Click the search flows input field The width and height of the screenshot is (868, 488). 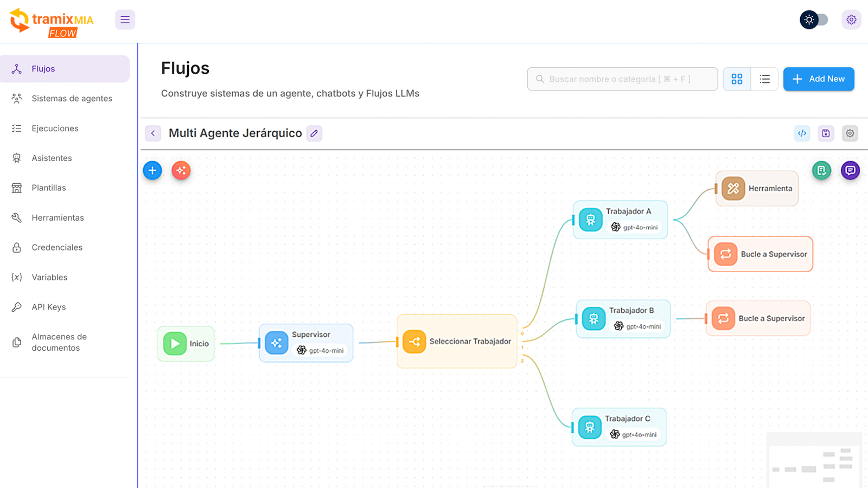click(x=622, y=79)
